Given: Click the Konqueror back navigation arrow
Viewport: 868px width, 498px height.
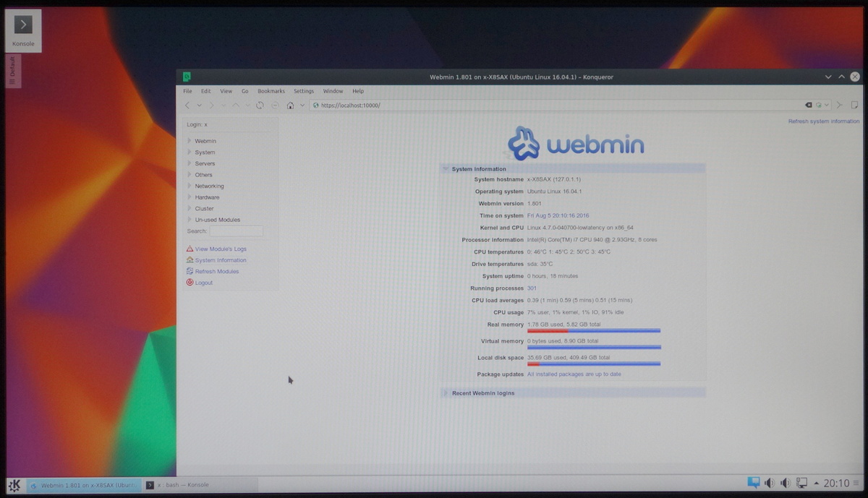Looking at the screenshot, I should pyautogui.click(x=188, y=106).
